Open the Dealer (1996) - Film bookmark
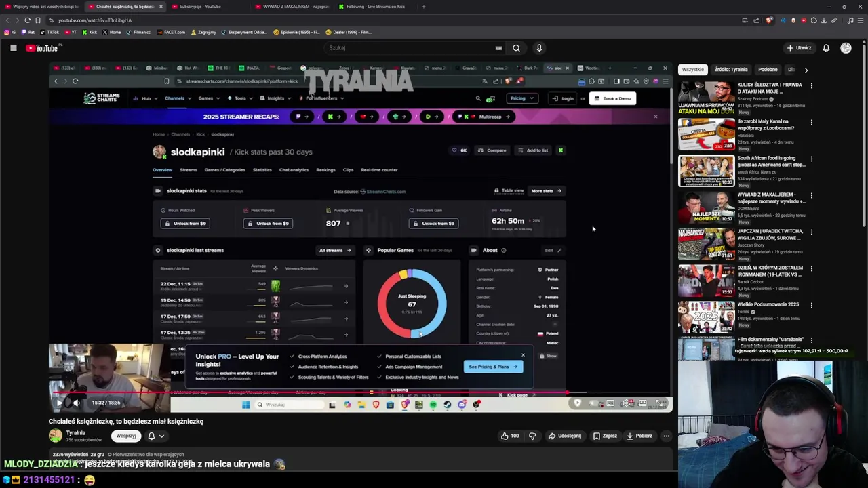This screenshot has height=488, width=868. [x=349, y=32]
